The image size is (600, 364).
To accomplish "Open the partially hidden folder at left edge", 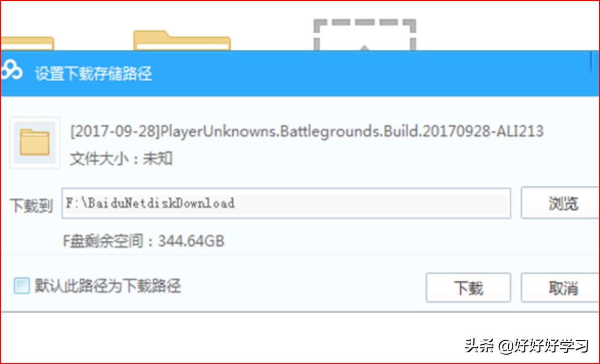I will (x=27, y=43).
